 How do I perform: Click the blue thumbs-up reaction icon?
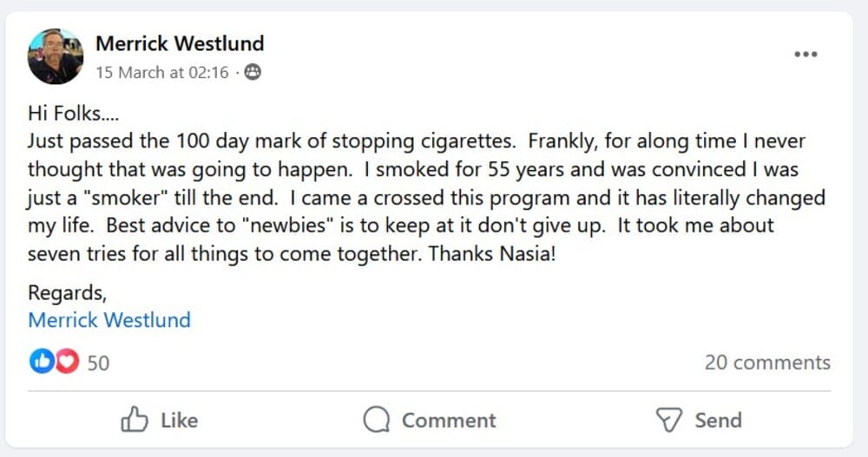[x=41, y=362]
